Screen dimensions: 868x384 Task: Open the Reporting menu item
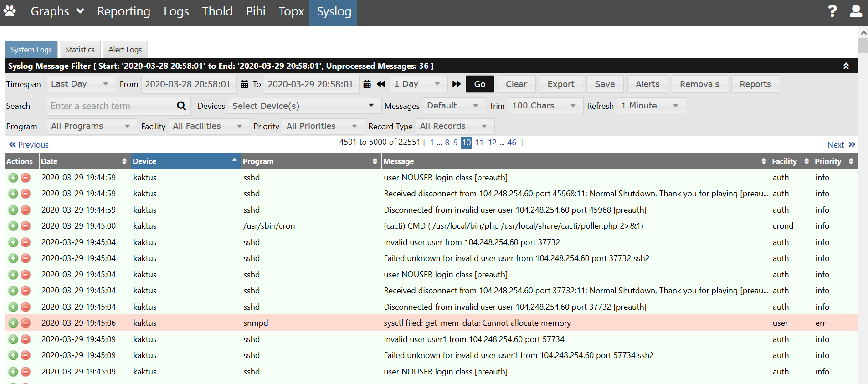(123, 11)
